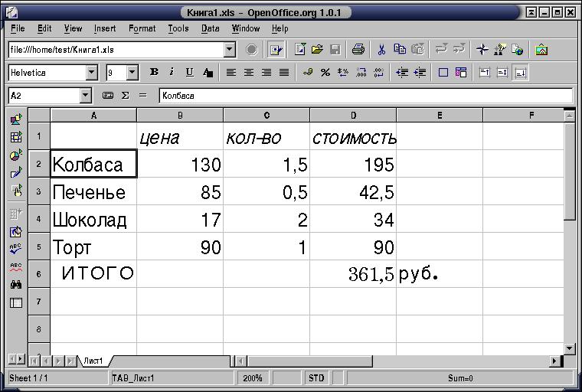Expand the font size dropdown
This screenshot has width=582, height=392.
[132, 73]
